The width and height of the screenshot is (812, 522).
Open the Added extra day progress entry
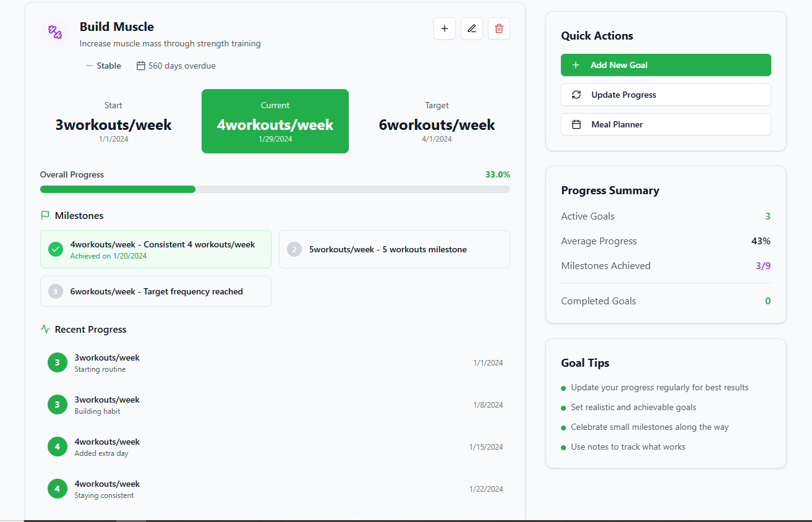pyautogui.click(x=275, y=447)
